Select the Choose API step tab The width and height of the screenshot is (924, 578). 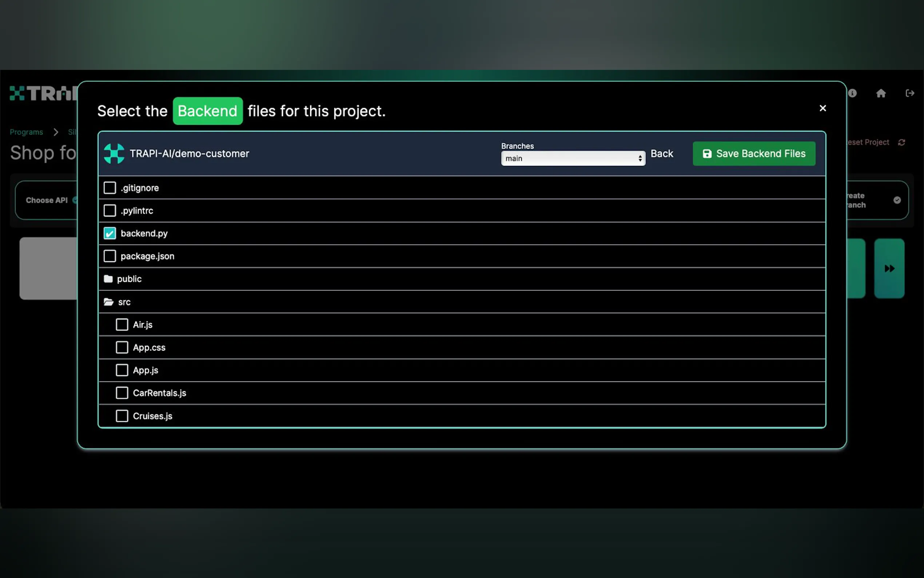coord(47,200)
